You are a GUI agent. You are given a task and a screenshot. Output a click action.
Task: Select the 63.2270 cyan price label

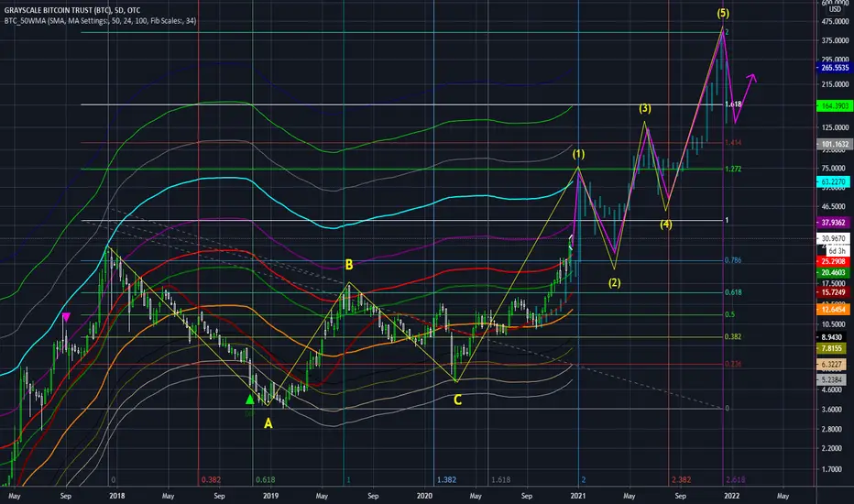835,182
